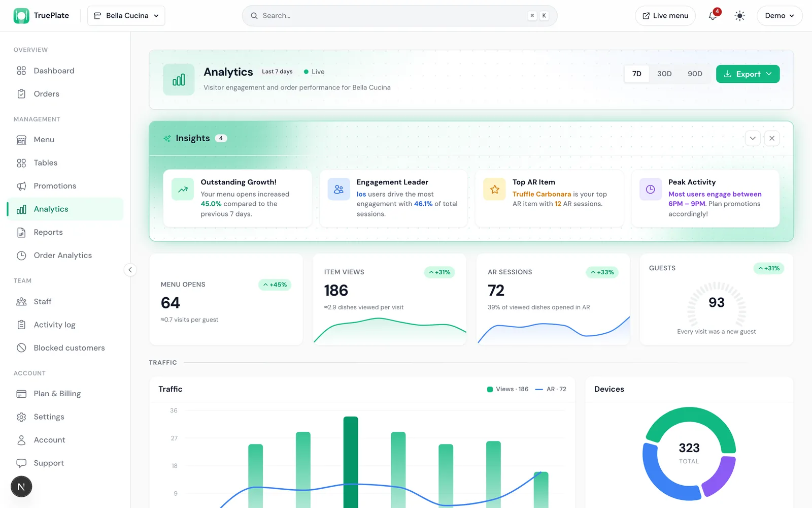Select Analytics in the sidebar
This screenshot has width=812, height=508.
pos(65,209)
